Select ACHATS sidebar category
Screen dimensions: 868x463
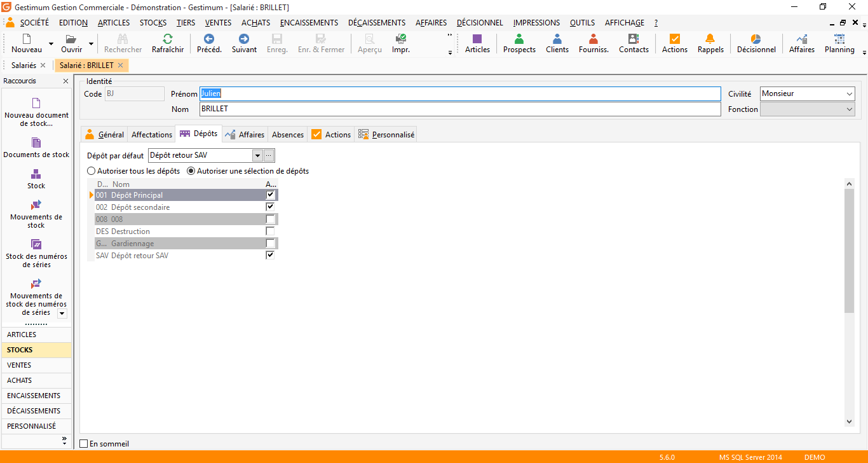[x=36, y=380]
